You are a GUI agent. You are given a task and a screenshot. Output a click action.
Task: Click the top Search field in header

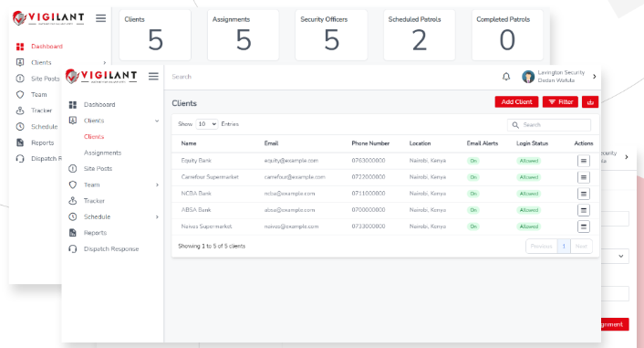(x=182, y=77)
